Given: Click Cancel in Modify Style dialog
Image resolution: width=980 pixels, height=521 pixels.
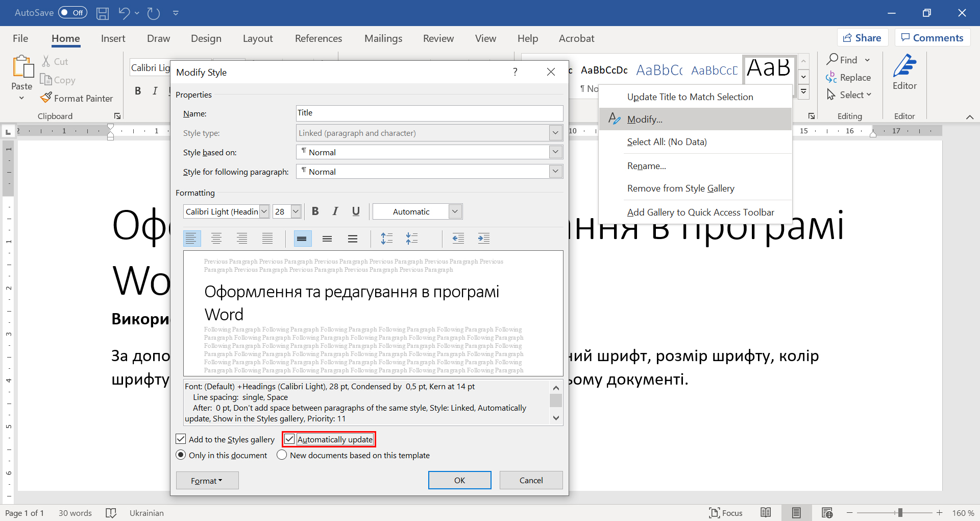Looking at the screenshot, I should pos(531,481).
